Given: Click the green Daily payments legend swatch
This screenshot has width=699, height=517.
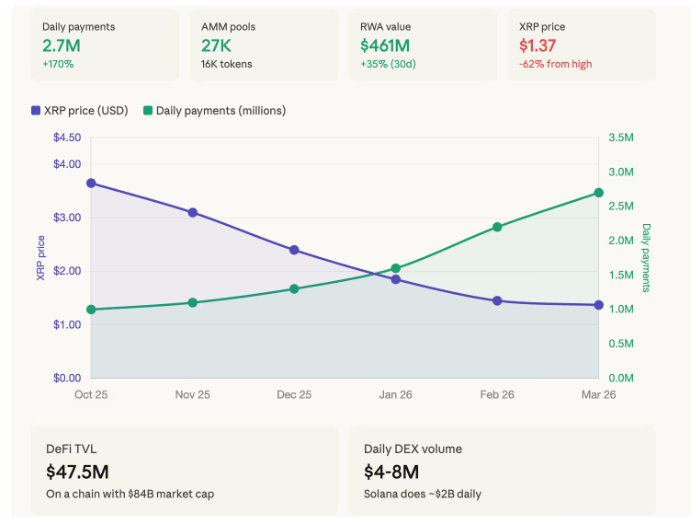Looking at the screenshot, I should point(148,110).
